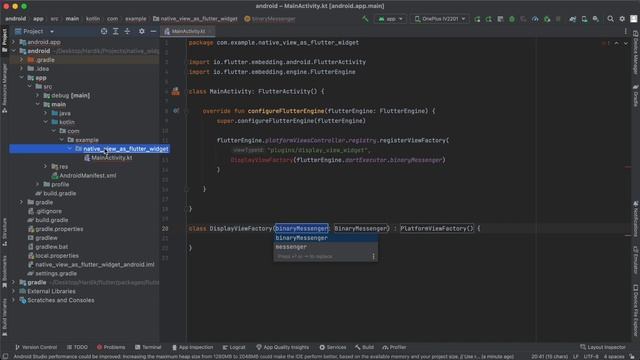Toggle the Build Variants tool window
The height and width of the screenshot is (360, 640).
tap(4, 318)
